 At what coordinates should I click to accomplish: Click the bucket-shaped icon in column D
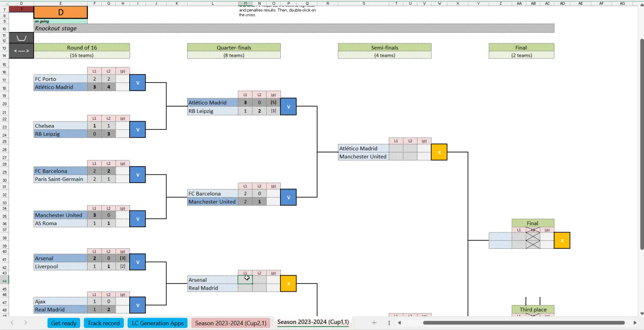click(21, 38)
